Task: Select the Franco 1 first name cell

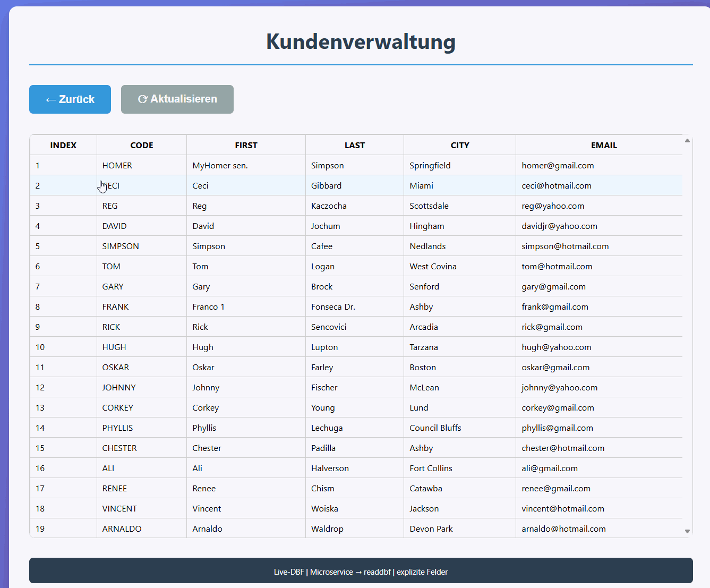Action: tap(246, 306)
